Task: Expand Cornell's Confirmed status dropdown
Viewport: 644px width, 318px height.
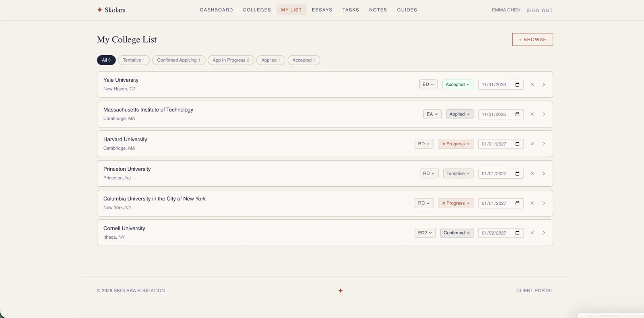Action: tap(457, 233)
